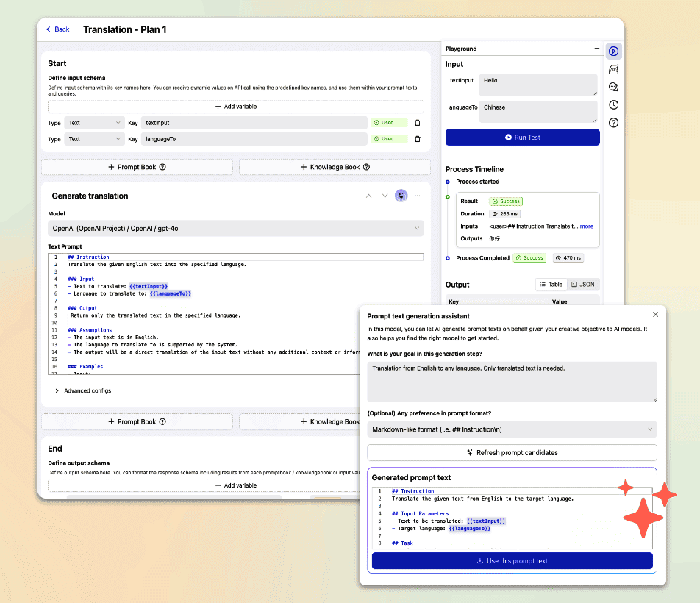Screen dimensions: 700x603
Task: Open the history clock icon in sidebar
Action: 613,104
